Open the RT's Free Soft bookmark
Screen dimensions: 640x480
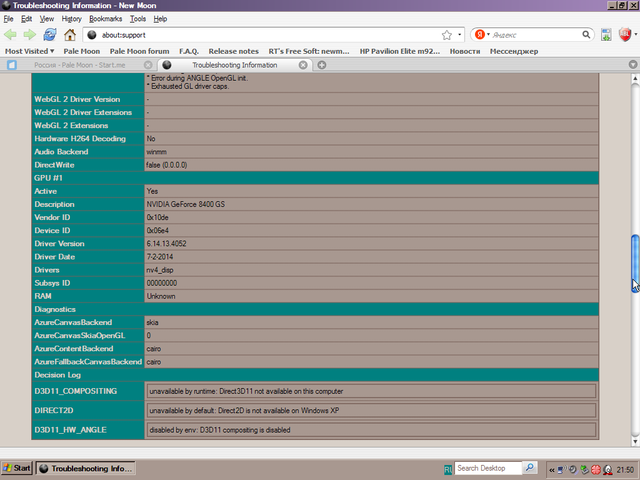click(x=309, y=51)
